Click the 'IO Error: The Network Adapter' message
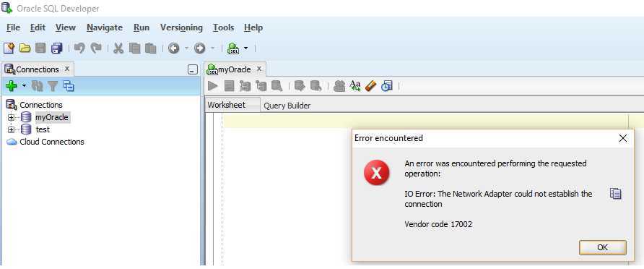The height and width of the screenshot is (269, 644). click(498, 199)
